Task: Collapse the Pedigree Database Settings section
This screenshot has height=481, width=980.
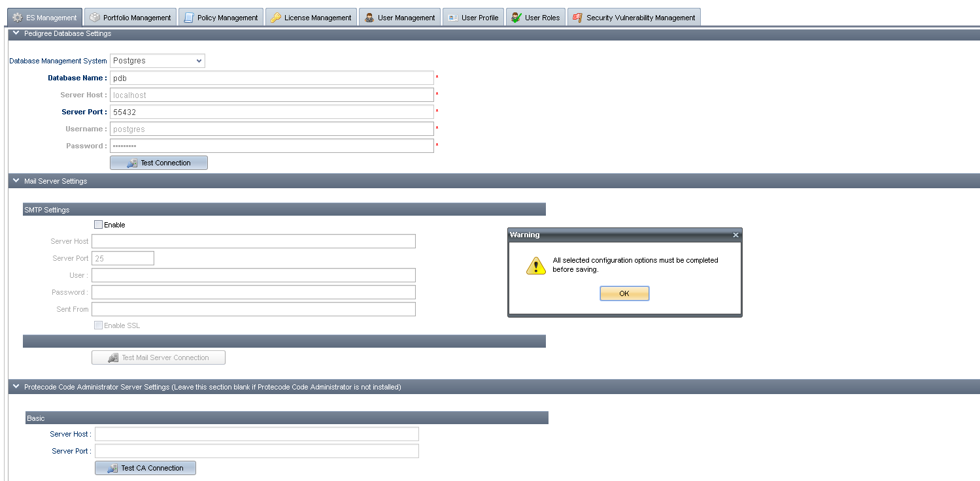Action: (x=16, y=33)
